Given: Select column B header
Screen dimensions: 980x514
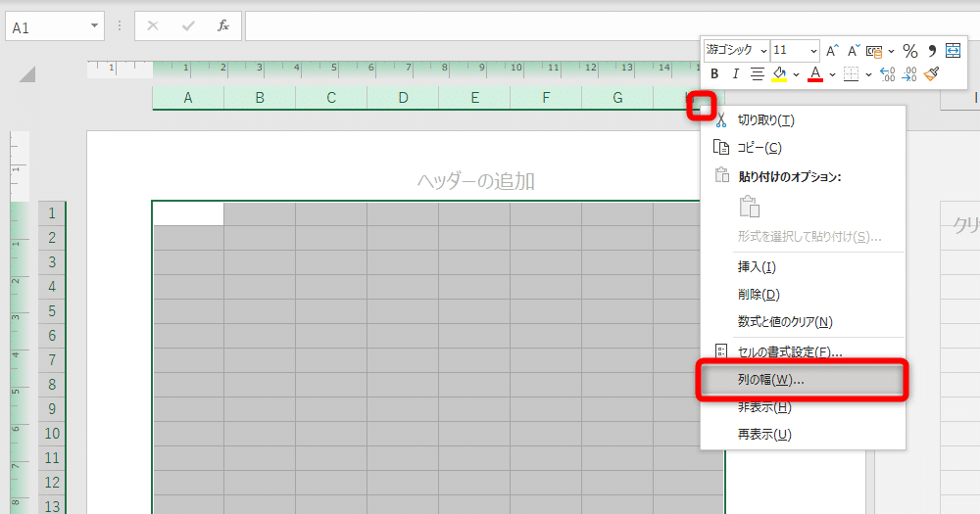Looking at the screenshot, I should point(260,98).
